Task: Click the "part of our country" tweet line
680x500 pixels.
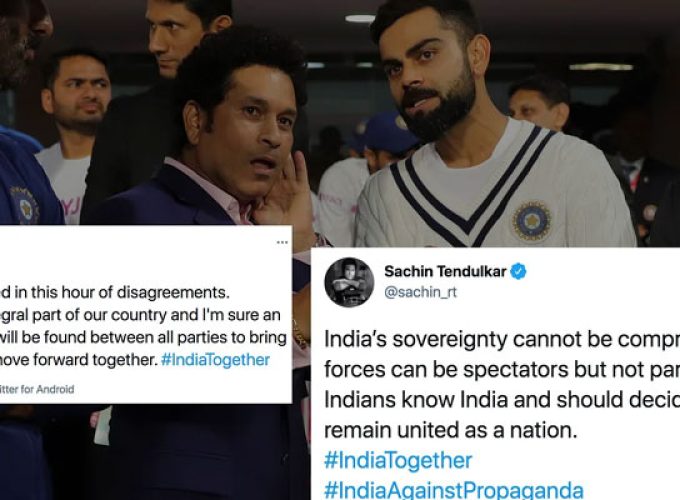Action: pos(140,315)
